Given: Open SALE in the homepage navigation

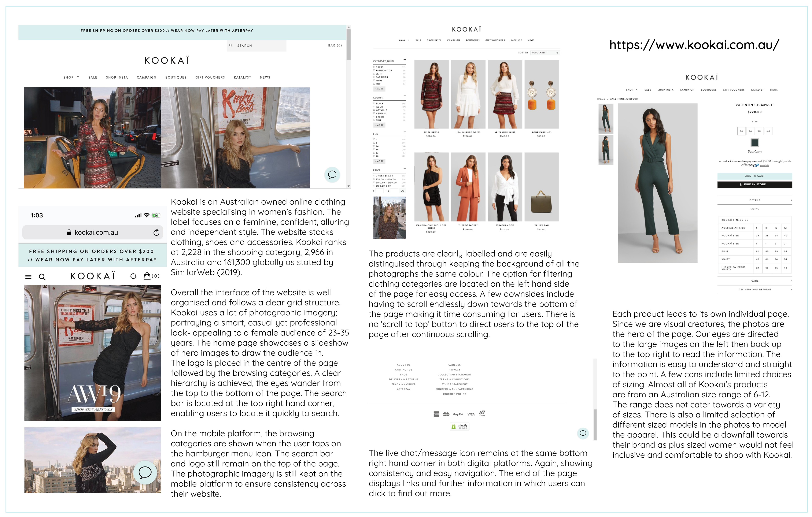Looking at the screenshot, I should 93,78.
